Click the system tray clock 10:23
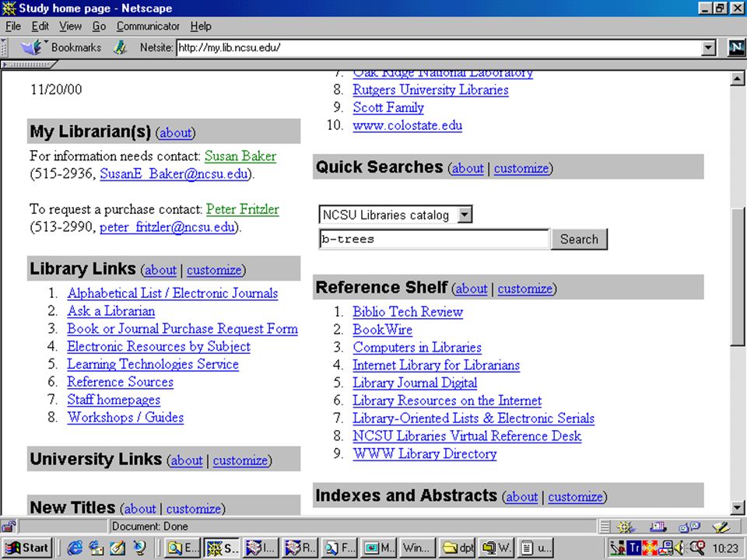Screen dimensions: 747x560 725,548
